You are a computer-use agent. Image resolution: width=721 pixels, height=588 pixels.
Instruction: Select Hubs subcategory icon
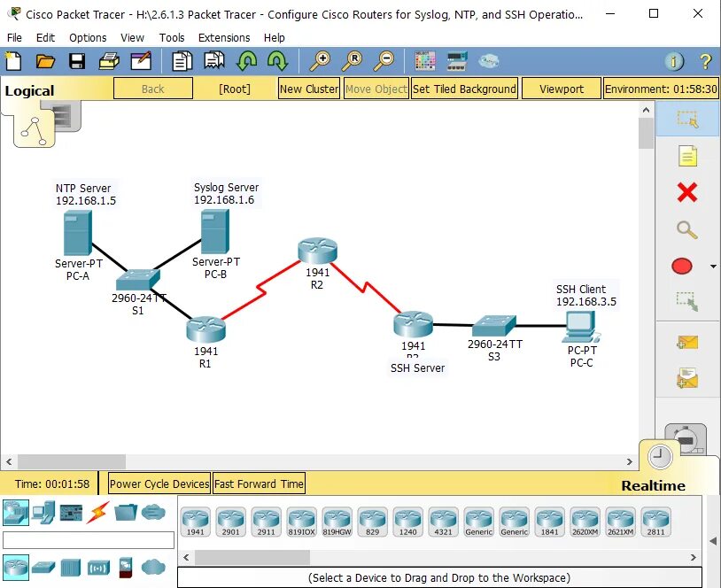pos(70,568)
